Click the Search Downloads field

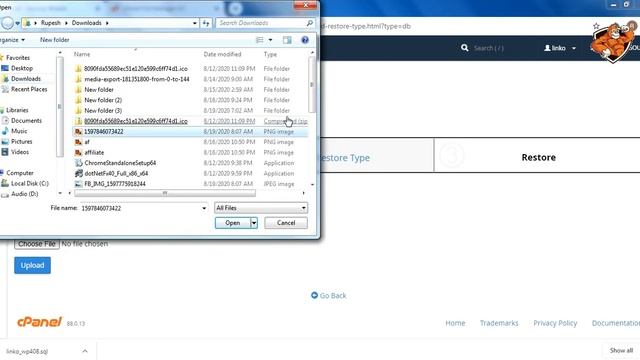click(261, 23)
